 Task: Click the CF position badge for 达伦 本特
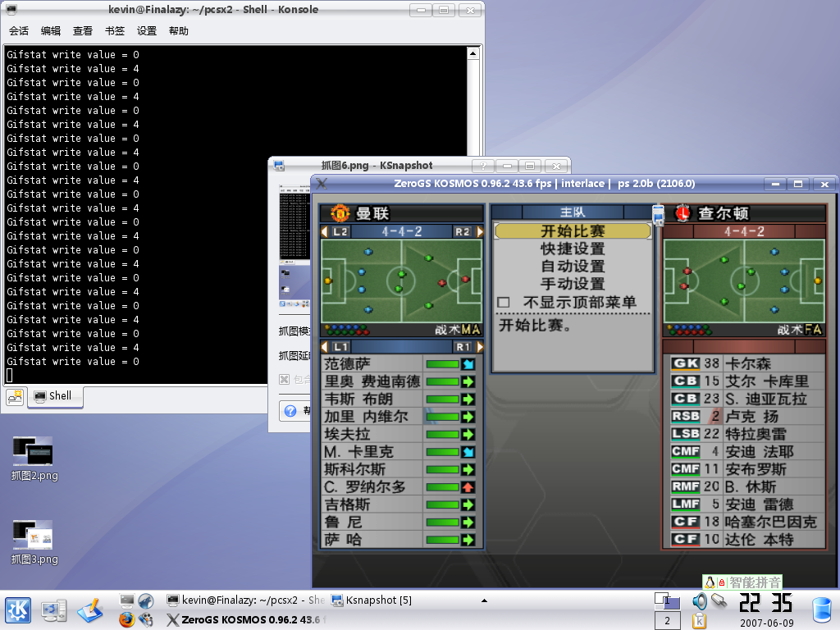click(686, 539)
